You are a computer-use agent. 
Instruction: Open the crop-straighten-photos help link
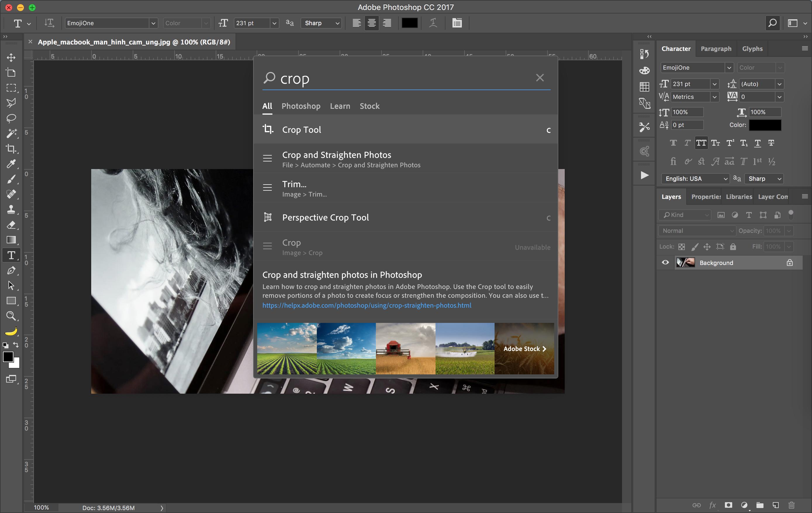(x=367, y=305)
